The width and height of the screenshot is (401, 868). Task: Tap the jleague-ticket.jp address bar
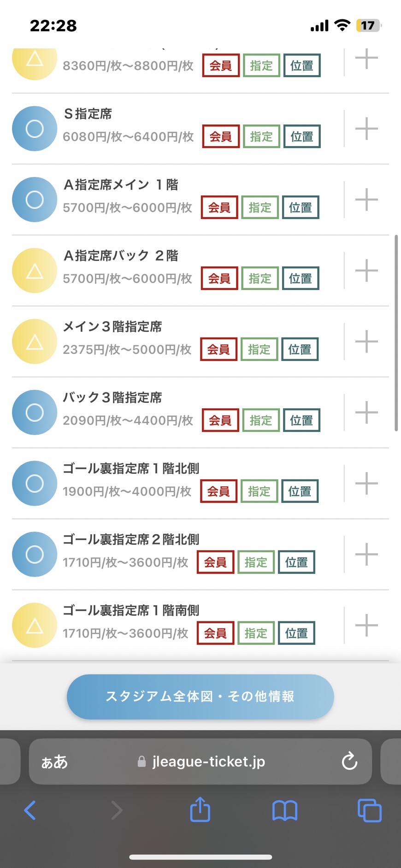point(207,762)
